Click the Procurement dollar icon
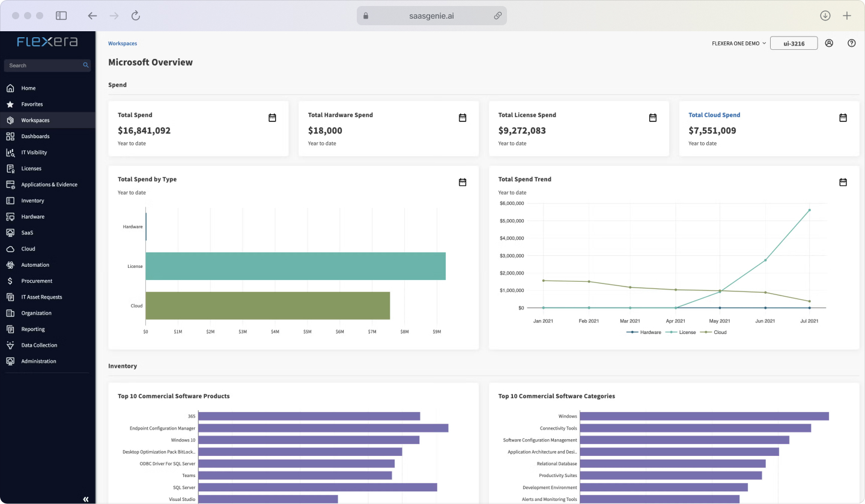 (x=10, y=281)
